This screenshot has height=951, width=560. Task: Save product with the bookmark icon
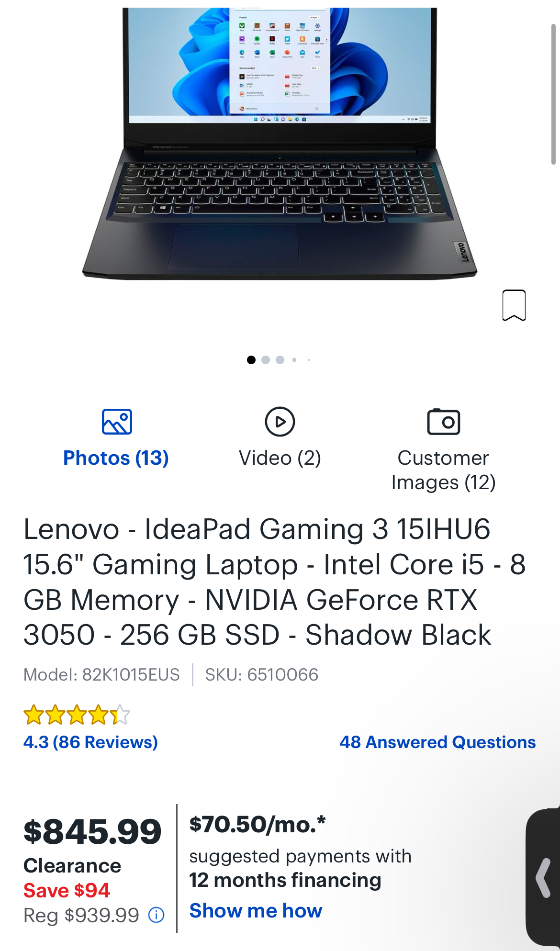(514, 305)
